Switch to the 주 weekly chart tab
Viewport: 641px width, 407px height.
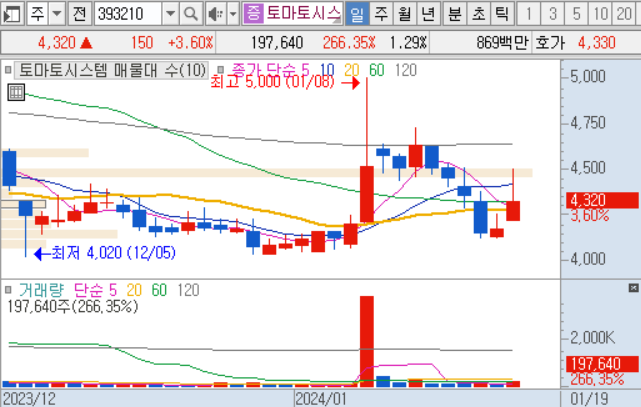(x=381, y=14)
